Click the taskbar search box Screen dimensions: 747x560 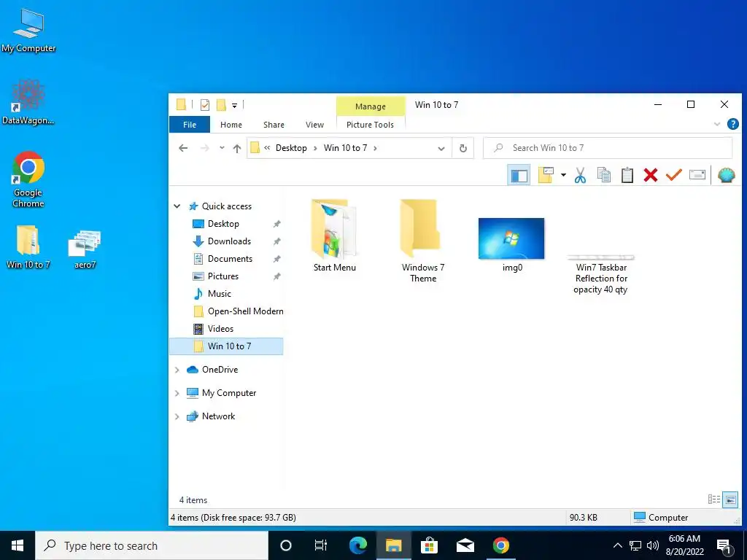point(152,545)
